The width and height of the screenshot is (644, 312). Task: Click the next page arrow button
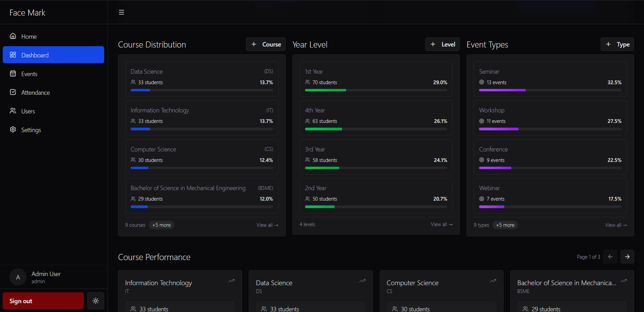tap(627, 257)
